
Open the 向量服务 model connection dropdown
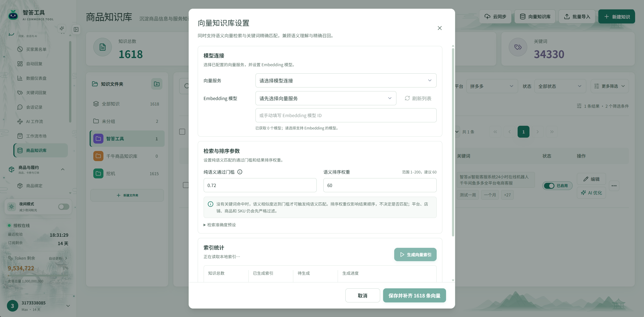(346, 81)
